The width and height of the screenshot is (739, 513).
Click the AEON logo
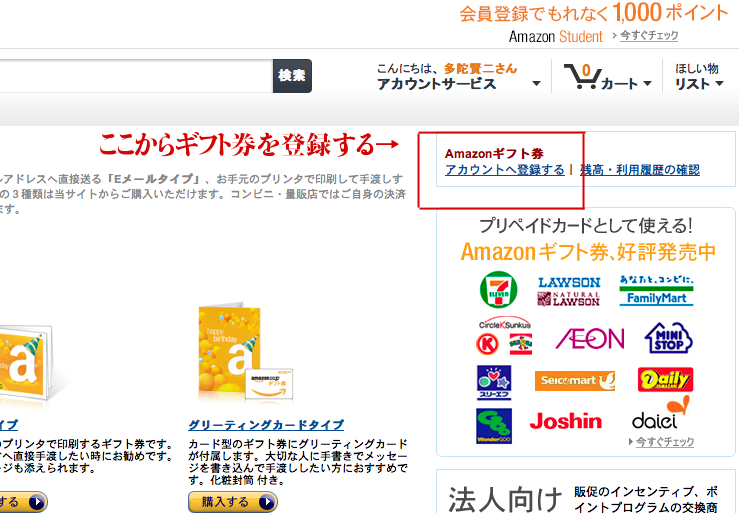click(x=590, y=339)
